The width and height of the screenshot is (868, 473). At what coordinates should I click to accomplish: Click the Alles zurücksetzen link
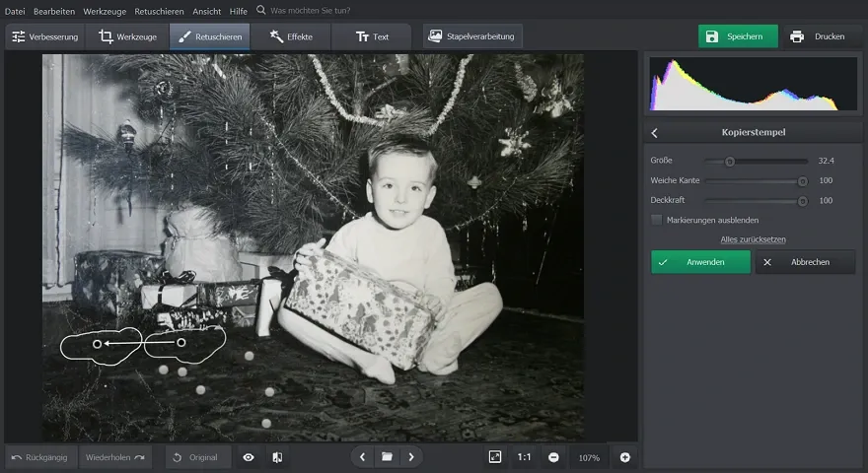click(753, 239)
